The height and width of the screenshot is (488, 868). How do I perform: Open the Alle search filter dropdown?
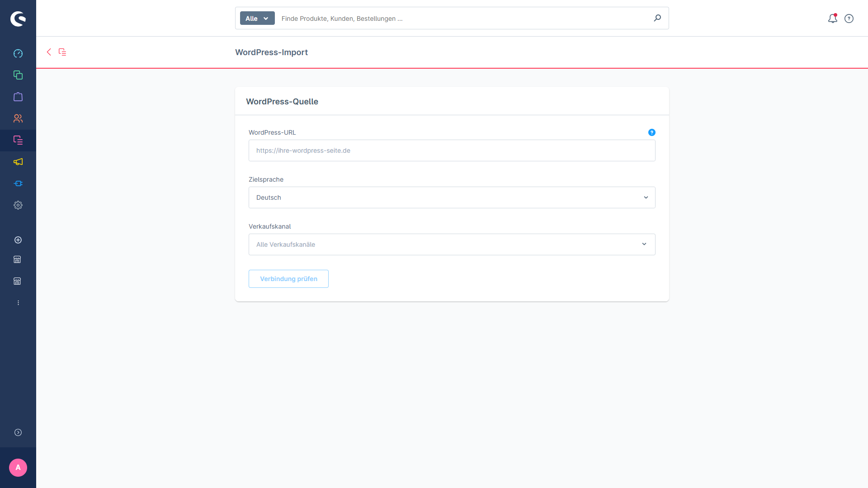pos(257,18)
